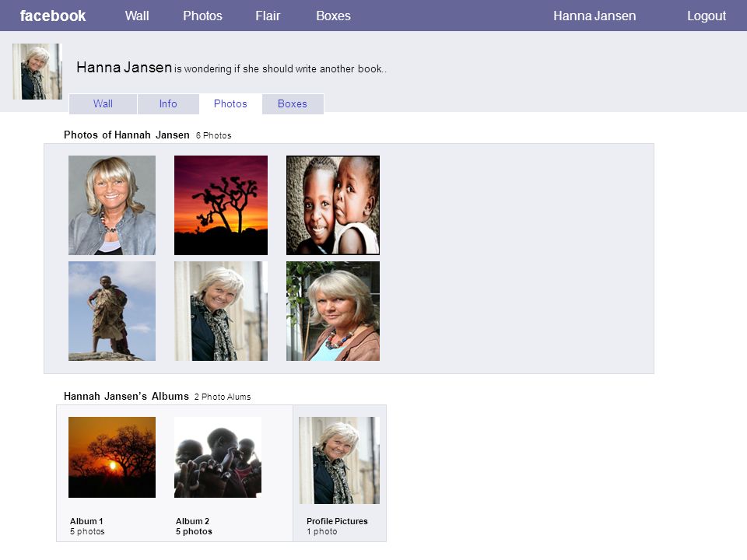Open the portrait photo with the grey jacket
The width and height of the screenshot is (747, 560).
coord(112,205)
